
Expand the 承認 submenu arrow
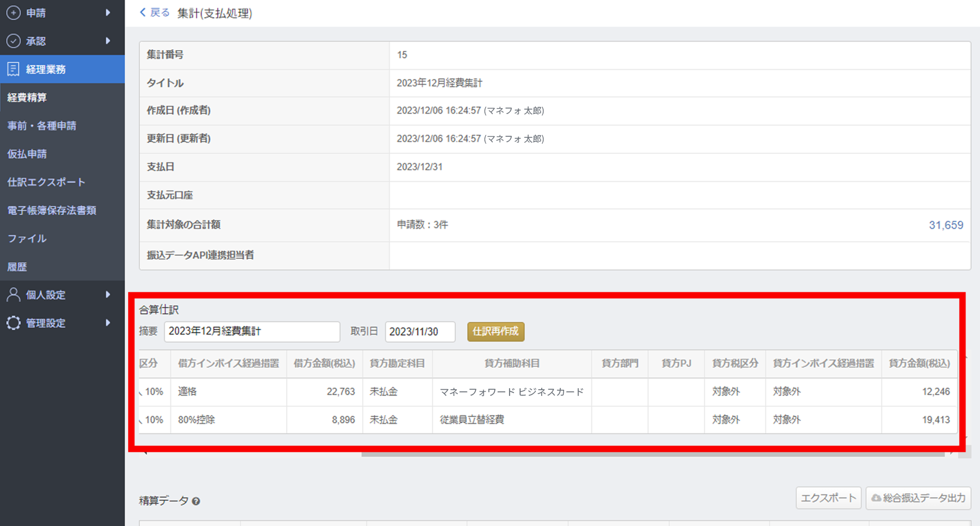tap(108, 41)
